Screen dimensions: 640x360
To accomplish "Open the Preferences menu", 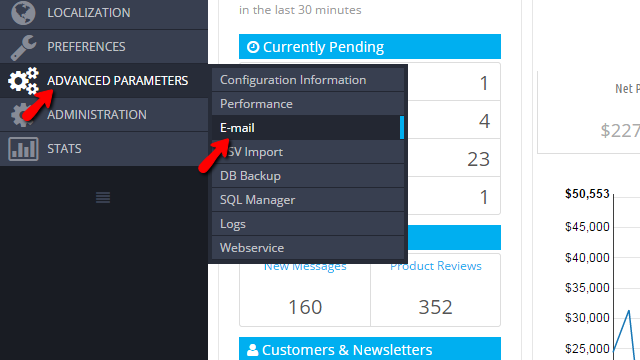I will coord(104,47).
